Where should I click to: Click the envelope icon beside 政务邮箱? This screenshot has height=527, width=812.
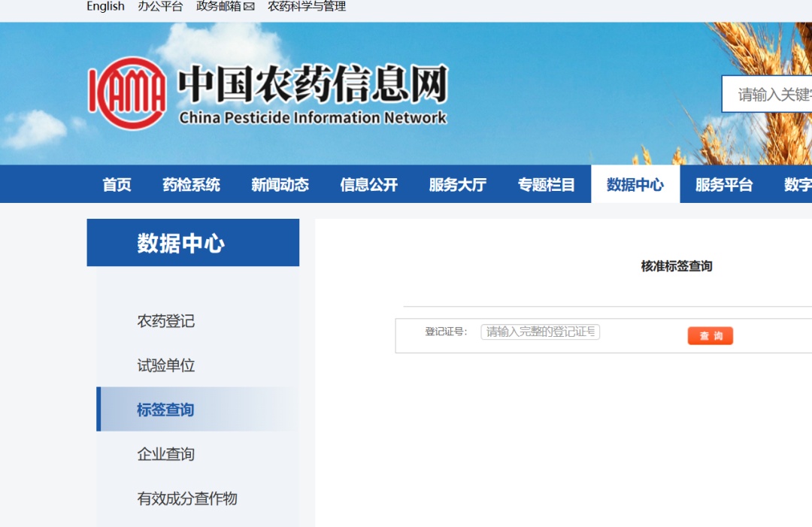[x=249, y=7]
